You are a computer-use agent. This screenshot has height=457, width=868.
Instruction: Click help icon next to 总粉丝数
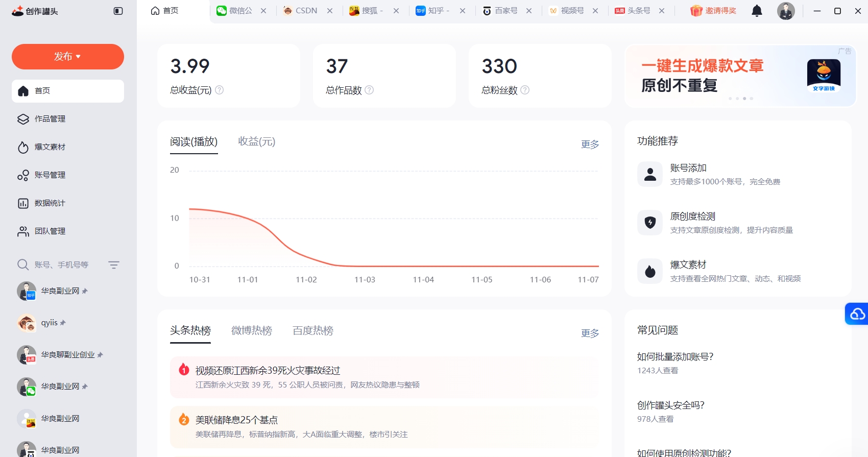[525, 90]
